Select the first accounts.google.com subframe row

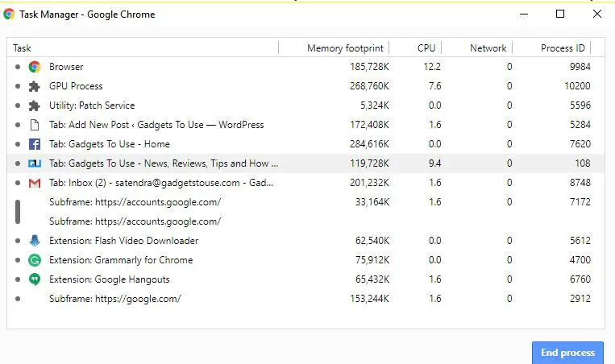coord(305,202)
